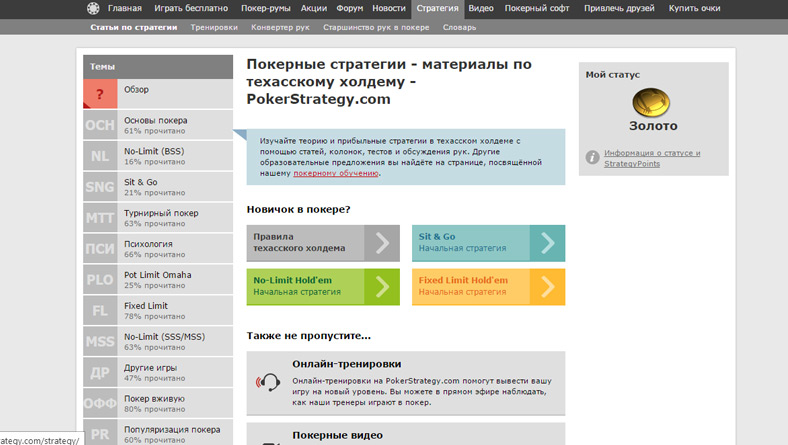Select the MTT tournament poker icon
788x445 pixels.
[100, 218]
